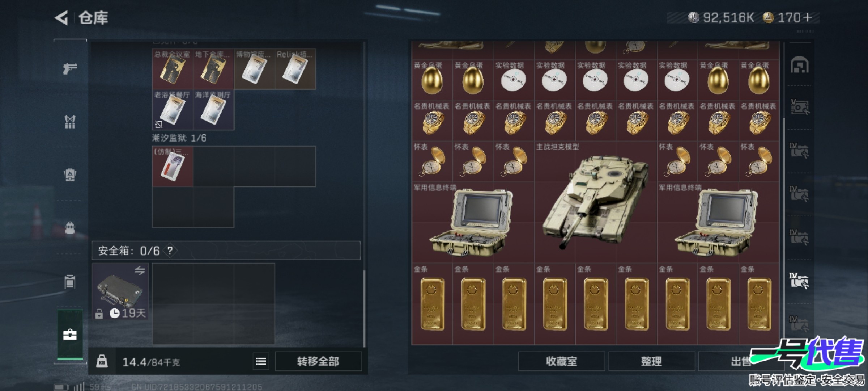Switch to the active expansion stash IV tab
The height and width of the screenshot is (391, 868).
(799, 281)
